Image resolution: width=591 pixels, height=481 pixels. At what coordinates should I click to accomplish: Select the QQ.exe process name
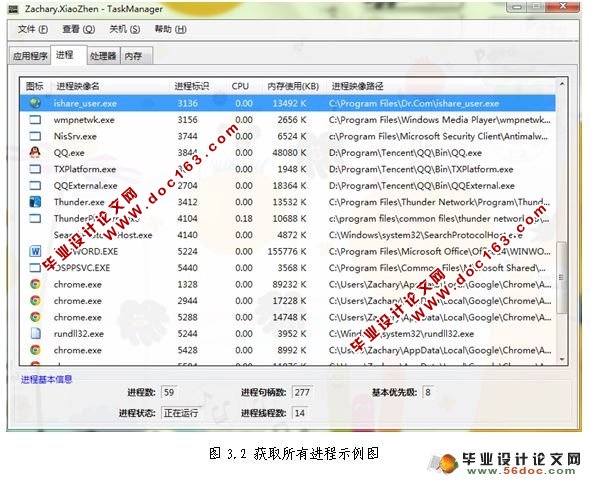(69, 153)
